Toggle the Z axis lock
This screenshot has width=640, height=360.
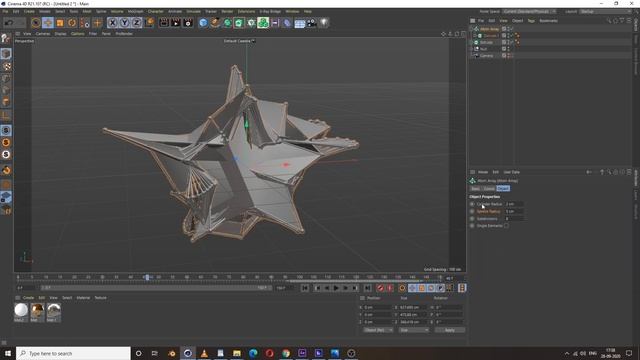pyautogui.click(x=136, y=23)
